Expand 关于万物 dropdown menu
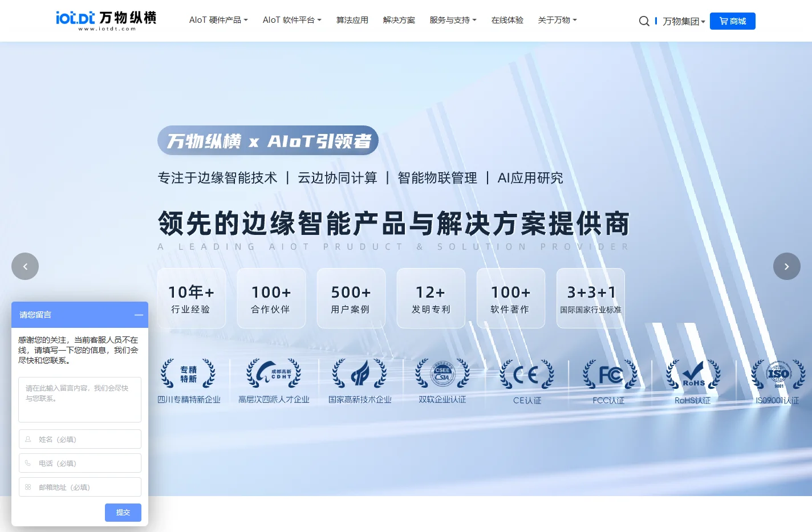 (x=557, y=20)
